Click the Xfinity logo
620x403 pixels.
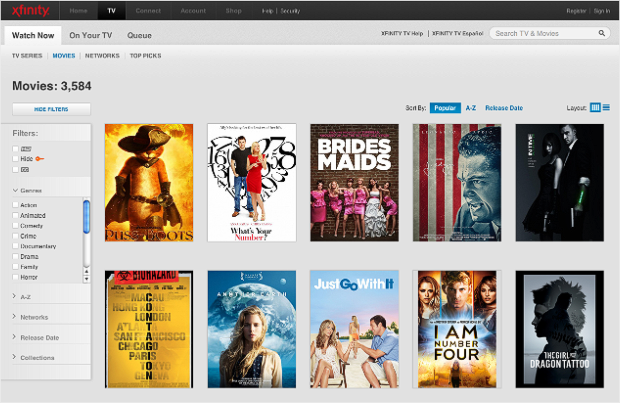30,11
